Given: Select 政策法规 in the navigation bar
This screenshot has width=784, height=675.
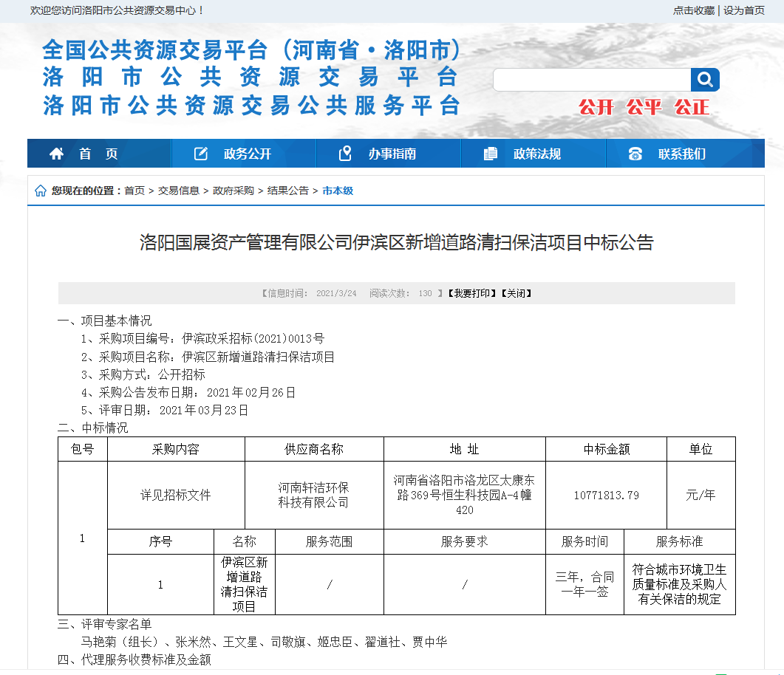Looking at the screenshot, I should coord(537,154).
